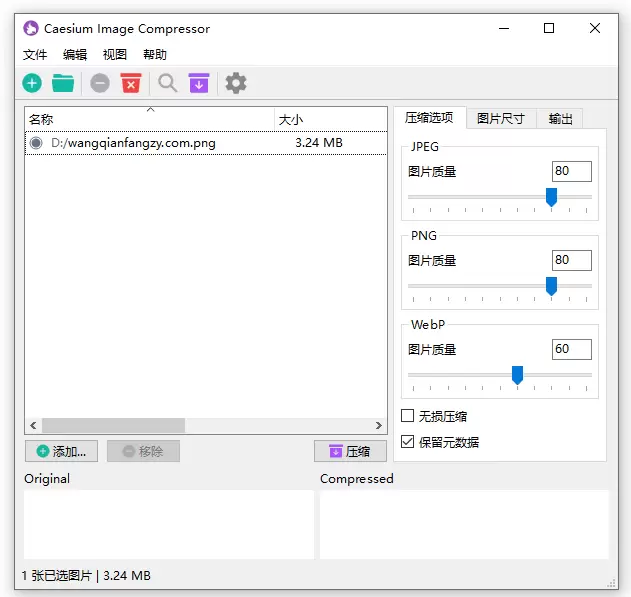Minimize the Caesium Image Compressor window
This screenshot has width=631, height=597.
pos(504,29)
